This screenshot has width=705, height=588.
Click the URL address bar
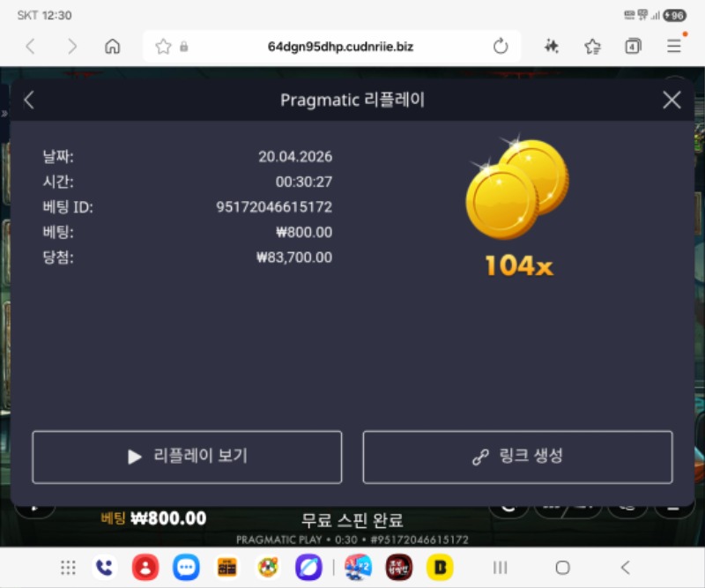[339, 47]
